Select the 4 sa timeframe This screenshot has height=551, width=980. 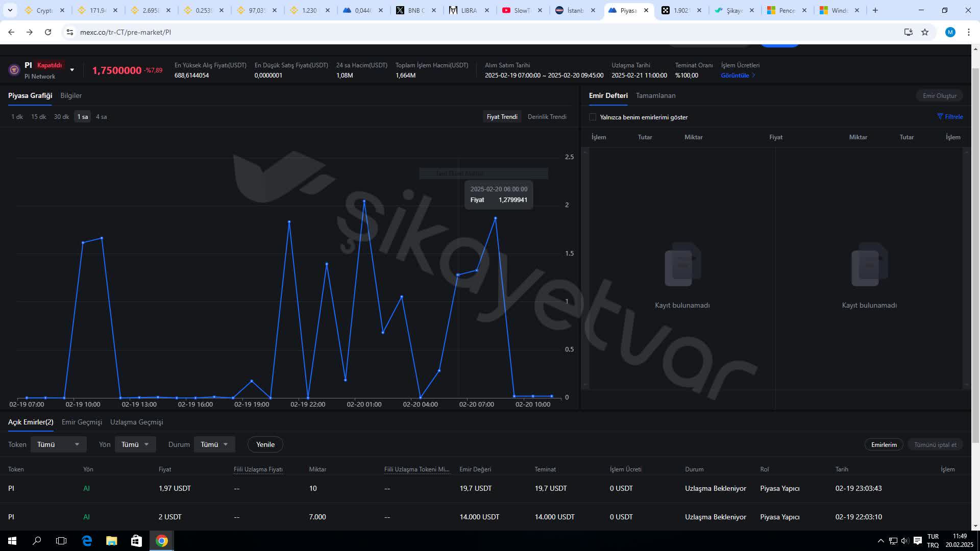click(102, 116)
